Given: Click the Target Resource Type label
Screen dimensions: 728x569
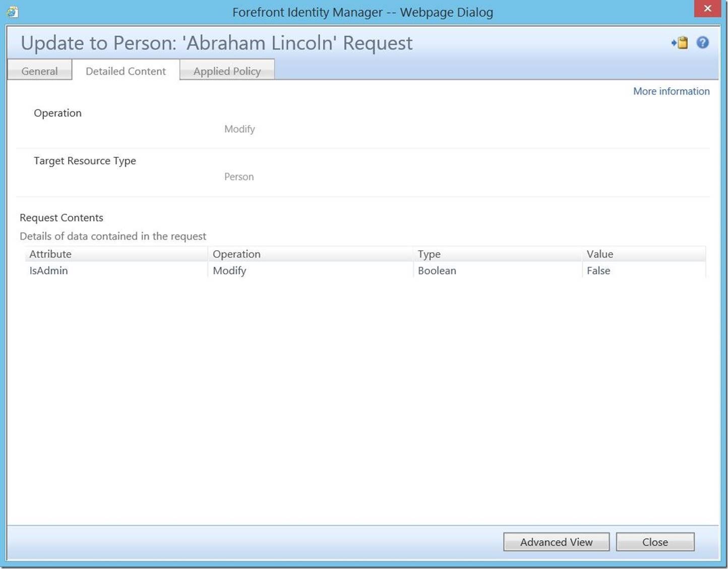Looking at the screenshot, I should 85,161.
